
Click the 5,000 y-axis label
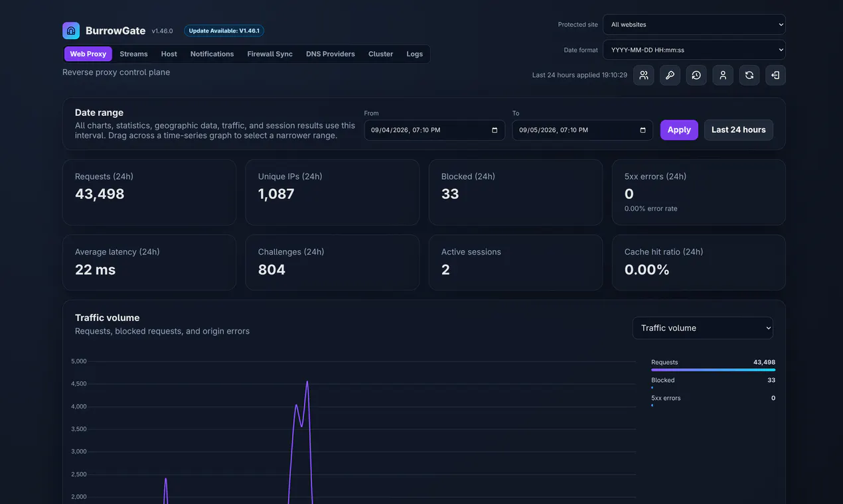pos(79,361)
